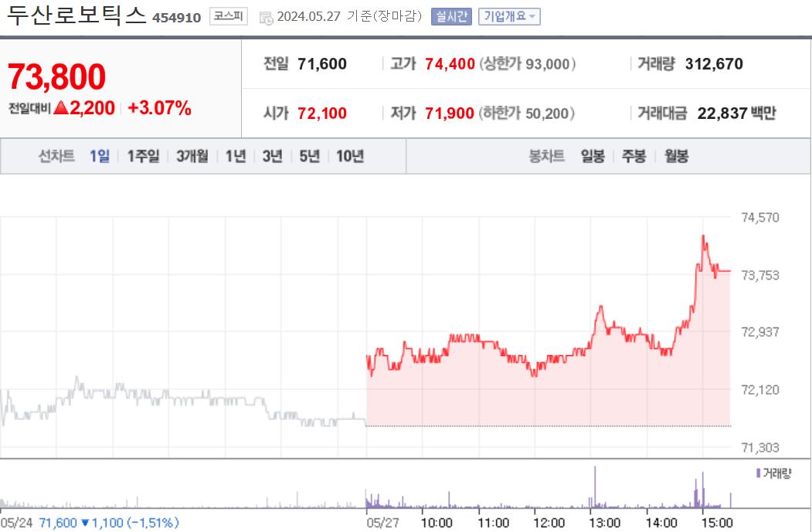
Task: Click the upper limit 93,000
Action: click(x=547, y=64)
